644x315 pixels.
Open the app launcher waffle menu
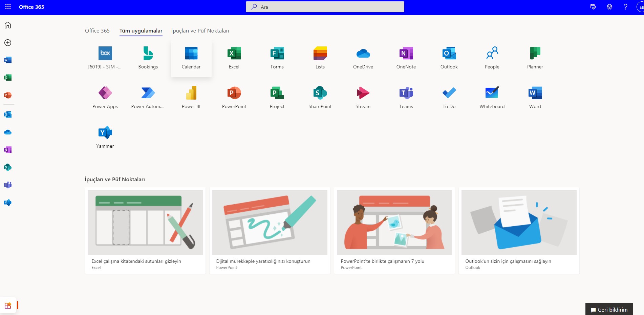pos(8,7)
